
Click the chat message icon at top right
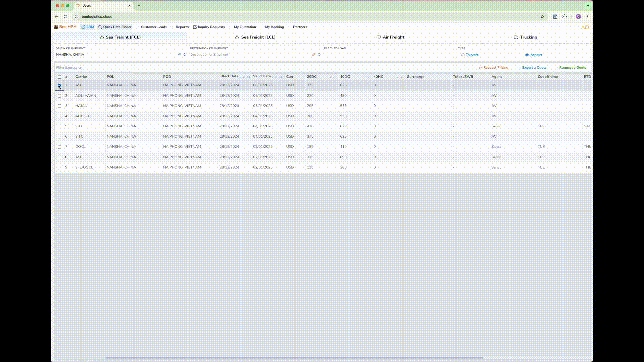(x=587, y=27)
